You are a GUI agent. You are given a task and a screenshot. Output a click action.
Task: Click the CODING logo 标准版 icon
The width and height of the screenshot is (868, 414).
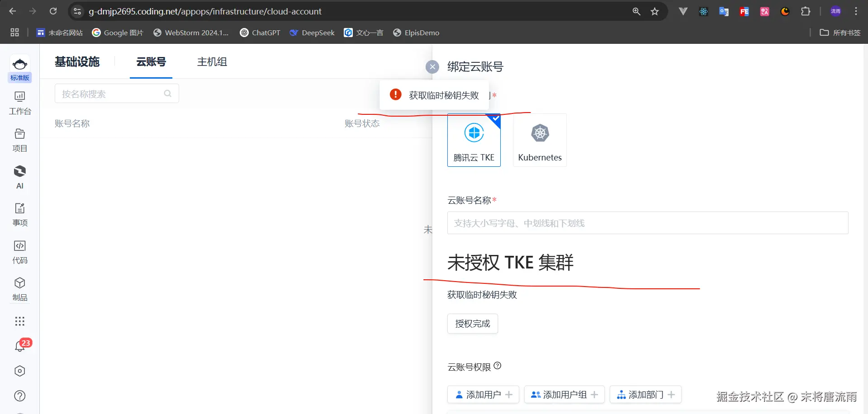pyautogui.click(x=19, y=69)
